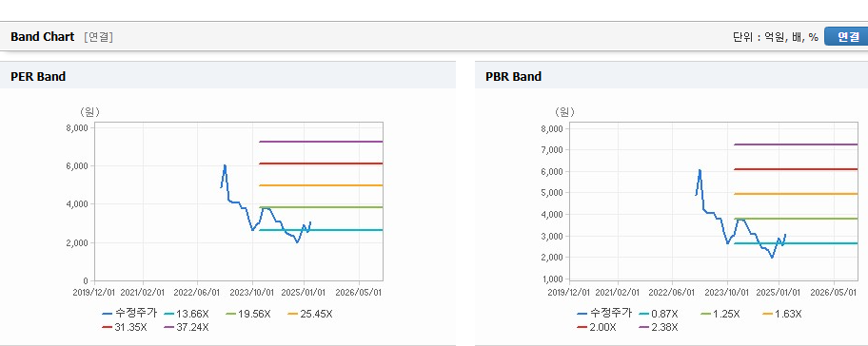Viewport: 868px width, 346px height.
Task: Click 2022/06/01 axis label in PER chart
Action: pos(197,292)
